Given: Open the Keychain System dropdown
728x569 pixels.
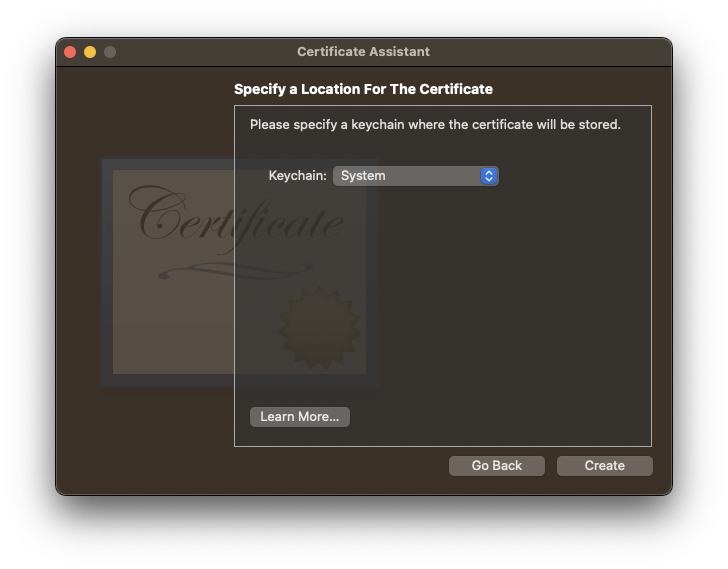Looking at the screenshot, I should (416, 176).
